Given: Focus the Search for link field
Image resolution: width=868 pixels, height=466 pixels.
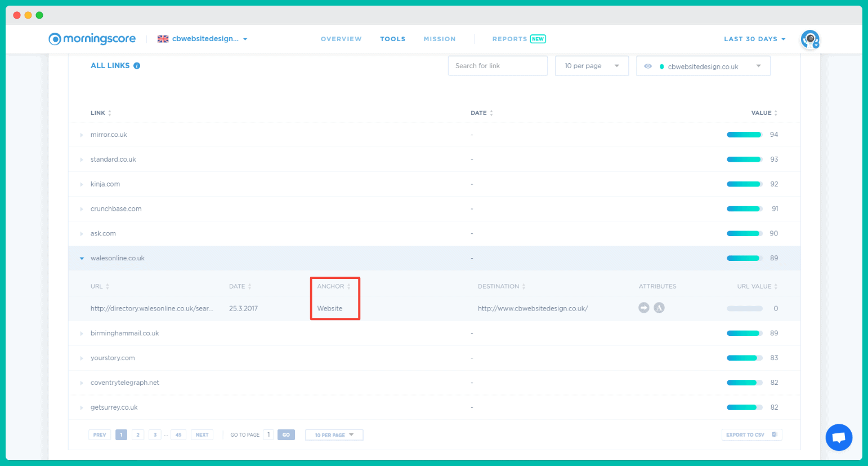Looking at the screenshot, I should coord(498,66).
